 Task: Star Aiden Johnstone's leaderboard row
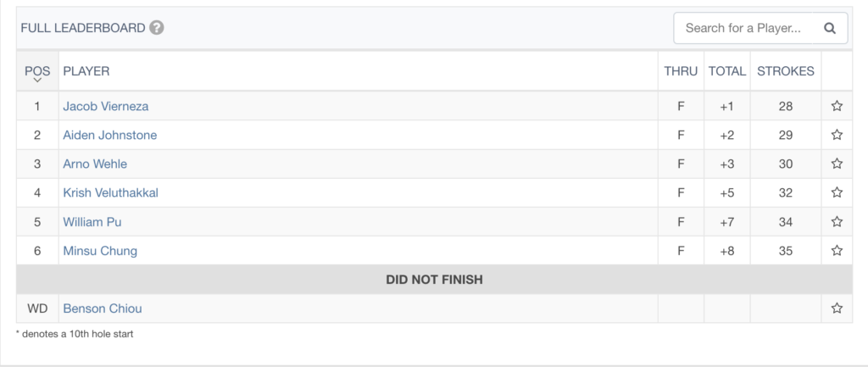tap(837, 135)
